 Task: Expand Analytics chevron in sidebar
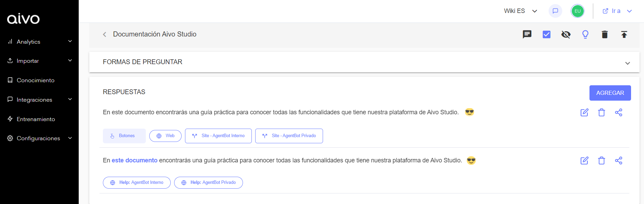(70, 41)
